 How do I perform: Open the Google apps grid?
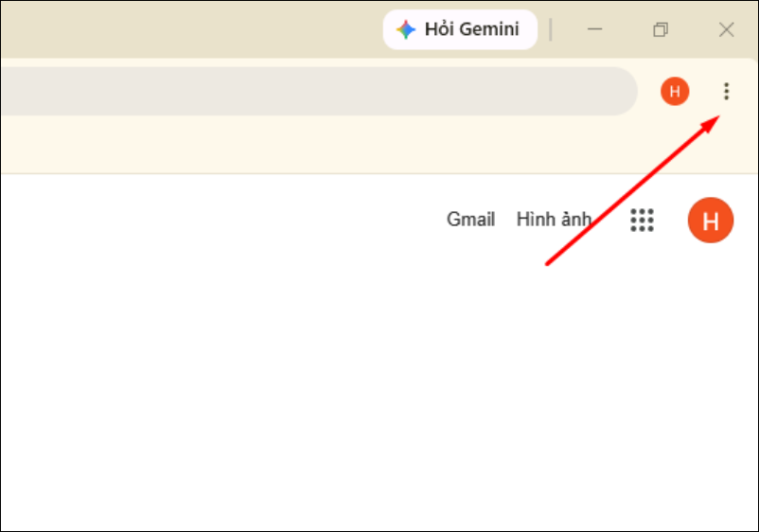(642, 221)
